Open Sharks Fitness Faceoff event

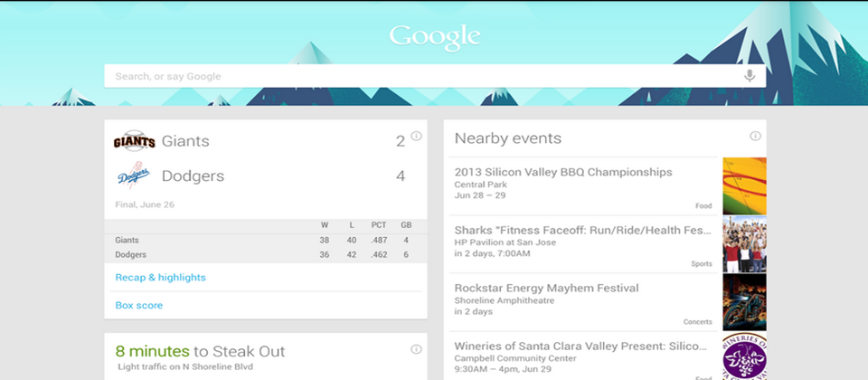point(582,231)
